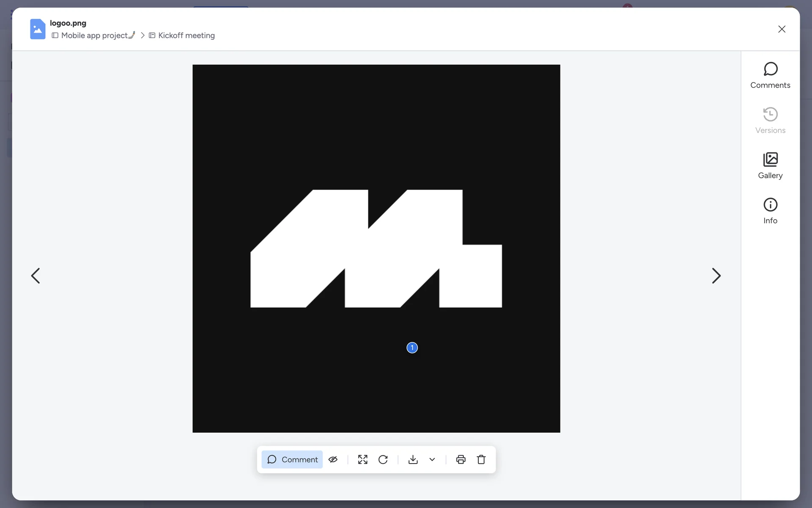Click the logoo.png file type icon
812x508 pixels.
coord(38,29)
